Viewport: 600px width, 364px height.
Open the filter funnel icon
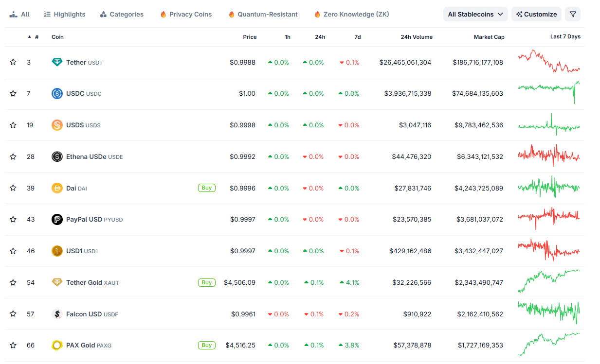pyautogui.click(x=573, y=14)
